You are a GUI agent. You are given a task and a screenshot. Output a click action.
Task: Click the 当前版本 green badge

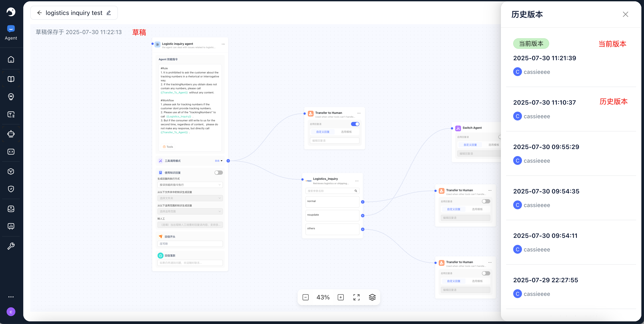coord(531,44)
